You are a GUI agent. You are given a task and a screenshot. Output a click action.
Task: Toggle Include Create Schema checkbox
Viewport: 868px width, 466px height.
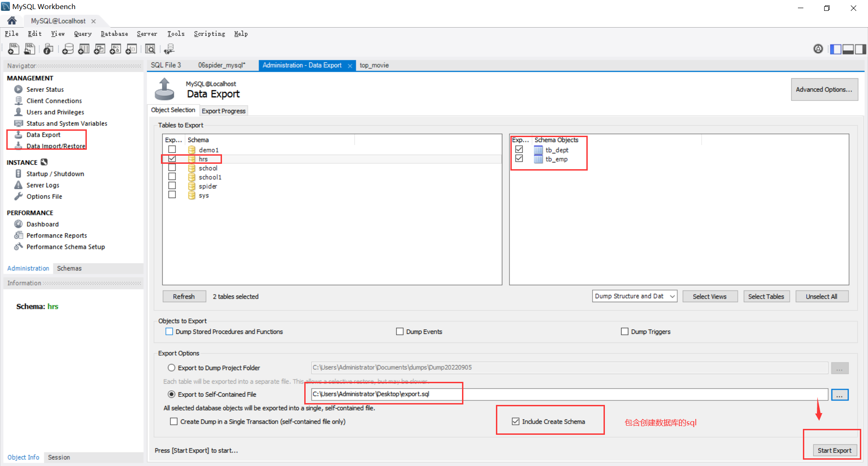(515, 421)
